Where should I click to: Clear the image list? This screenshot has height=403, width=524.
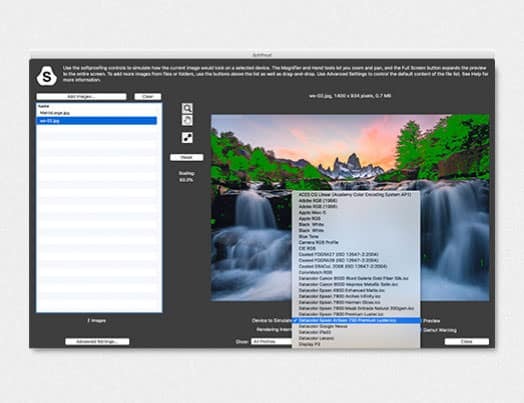click(148, 97)
